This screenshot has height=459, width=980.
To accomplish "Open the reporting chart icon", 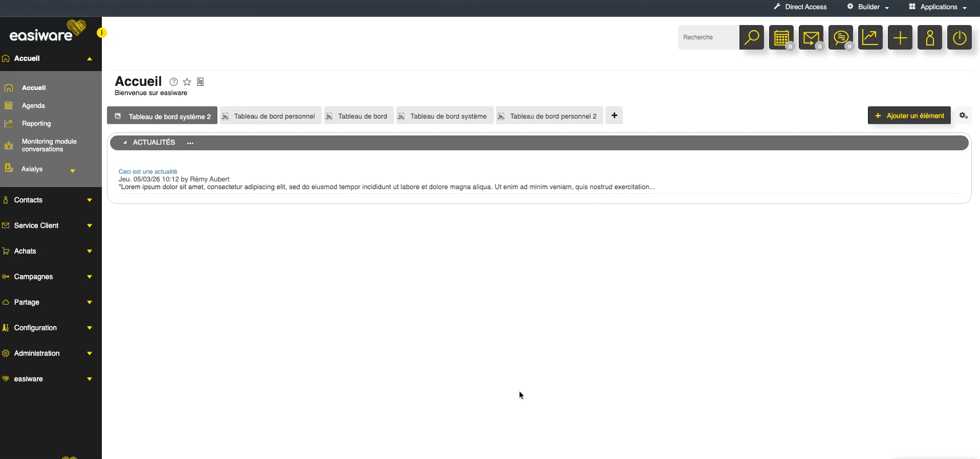I will click(x=870, y=37).
